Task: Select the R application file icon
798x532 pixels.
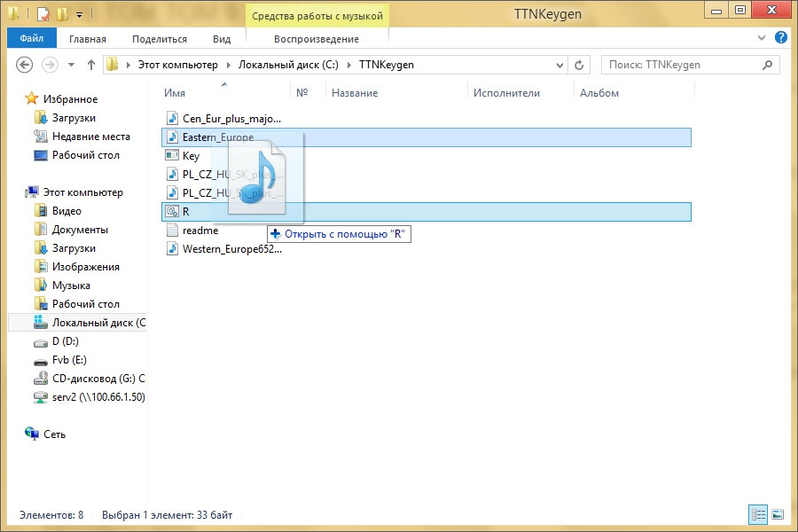Action: (x=172, y=212)
